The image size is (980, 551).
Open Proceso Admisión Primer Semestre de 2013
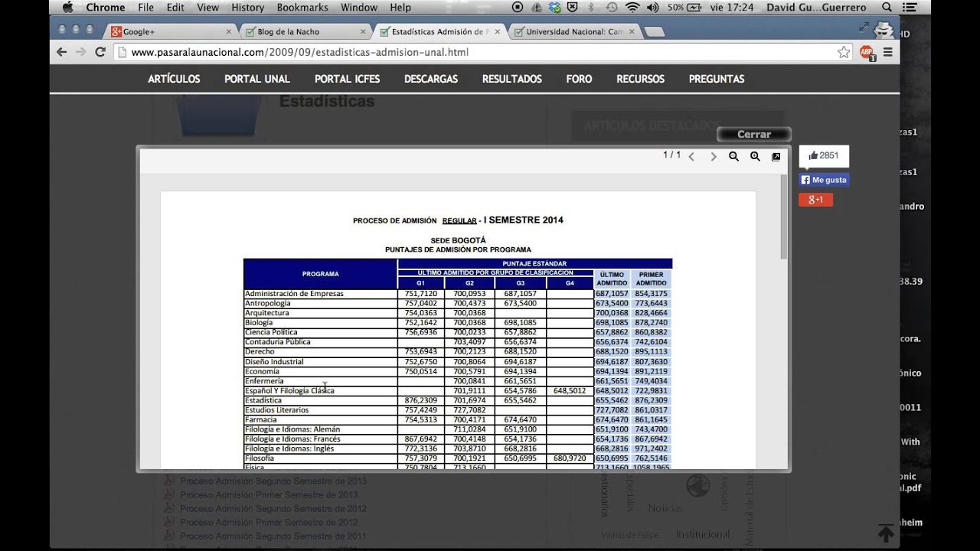[x=269, y=495]
